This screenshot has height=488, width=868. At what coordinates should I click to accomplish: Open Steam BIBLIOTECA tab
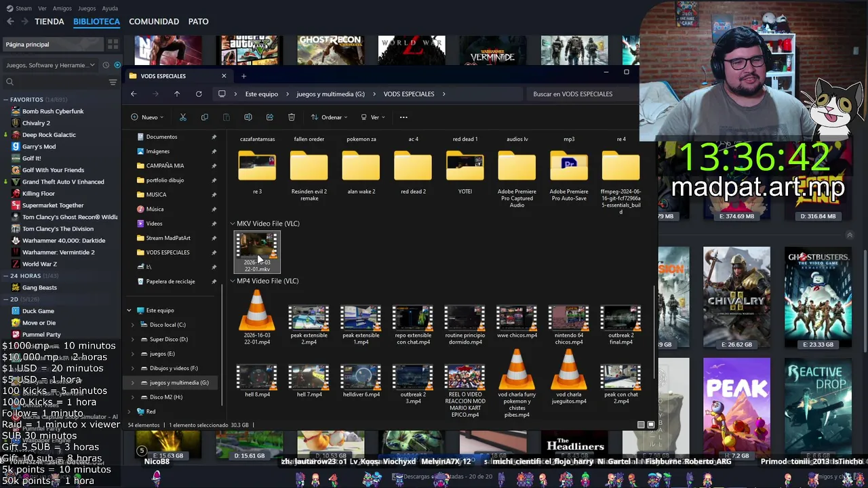click(96, 22)
